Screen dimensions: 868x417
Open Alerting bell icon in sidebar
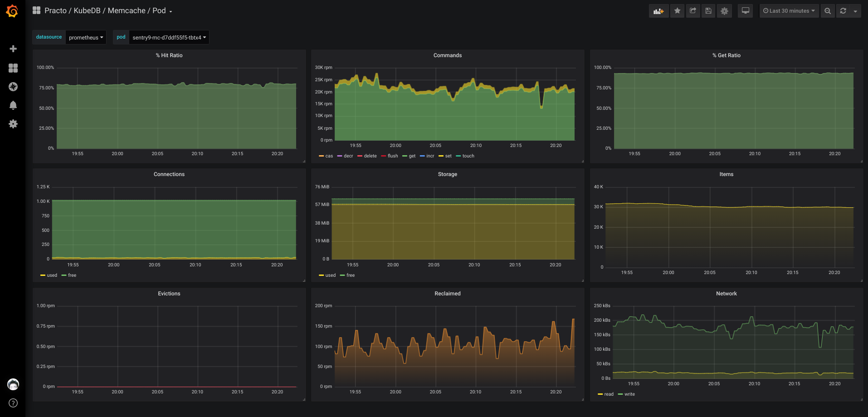[x=13, y=105]
